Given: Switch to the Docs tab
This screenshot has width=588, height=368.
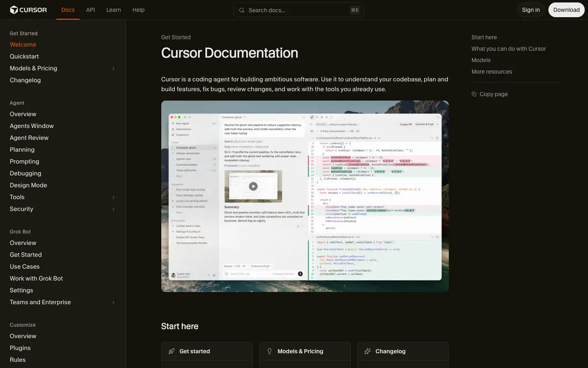Looking at the screenshot, I should tap(68, 10).
